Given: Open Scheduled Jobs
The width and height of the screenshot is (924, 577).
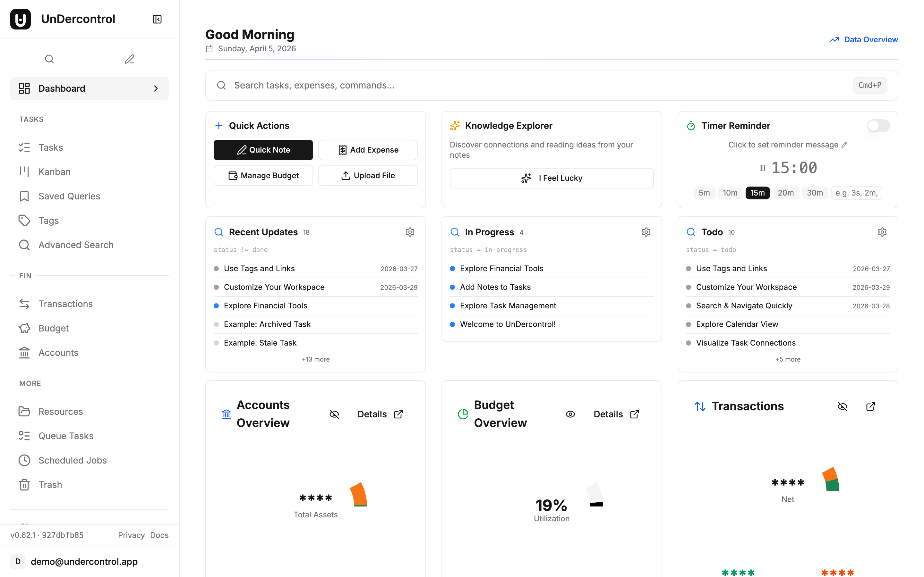Looking at the screenshot, I should (x=72, y=460).
